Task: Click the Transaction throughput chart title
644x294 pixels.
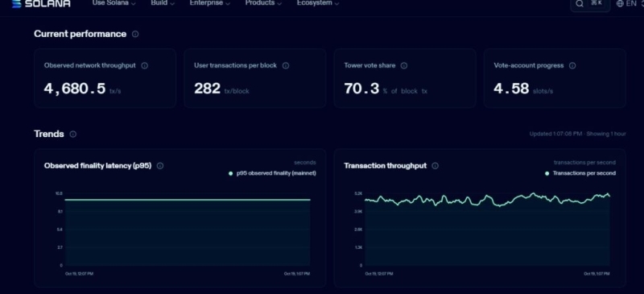Action: pos(386,166)
